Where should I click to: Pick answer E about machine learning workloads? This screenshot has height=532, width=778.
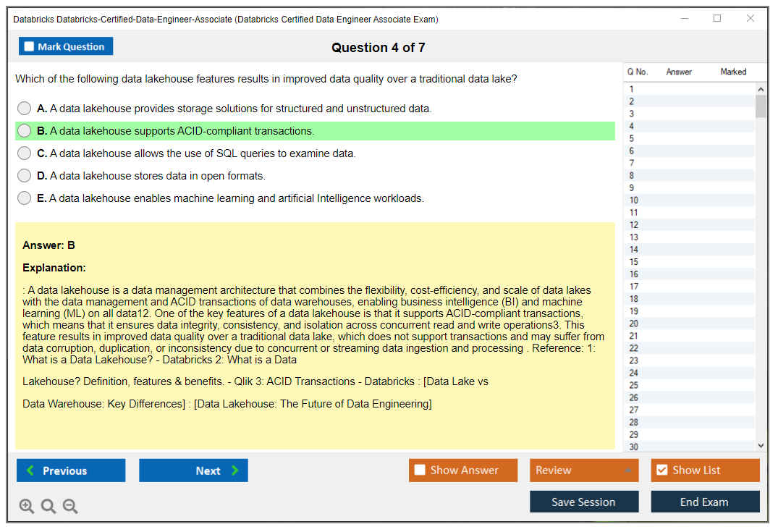(x=24, y=198)
